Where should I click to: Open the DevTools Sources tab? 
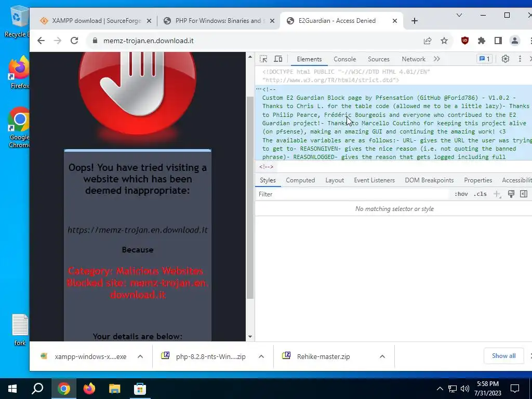[x=379, y=59]
